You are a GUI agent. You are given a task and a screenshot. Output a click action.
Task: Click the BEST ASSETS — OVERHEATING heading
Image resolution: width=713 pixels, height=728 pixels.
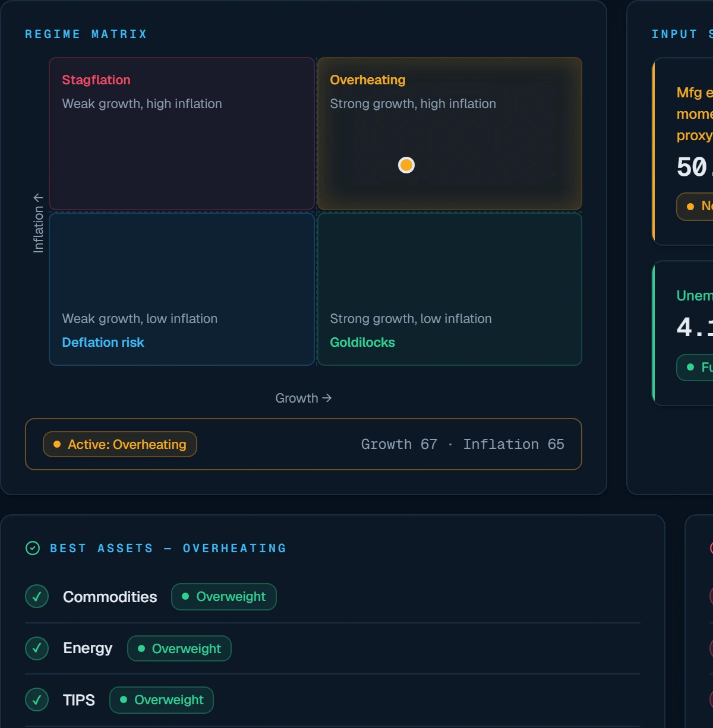click(x=168, y=548)
